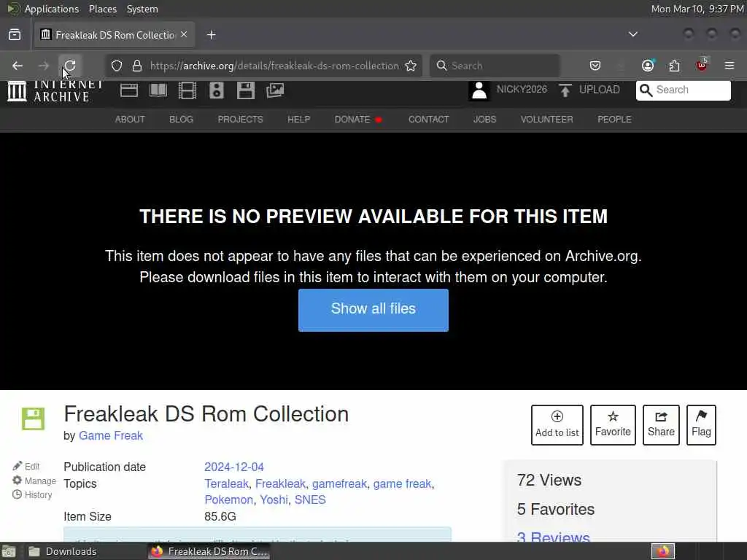Screen dimensions: 747x560
Task: Open the HELP menu item
Action: click(298, 120)
